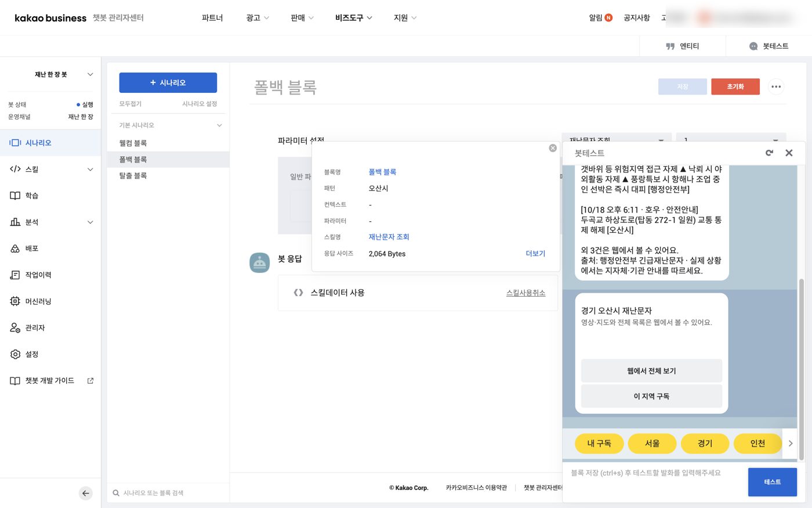The image size is (812, 508).
Task: Click 모두접기 to collapse all
Action: [x=130, y=104]
